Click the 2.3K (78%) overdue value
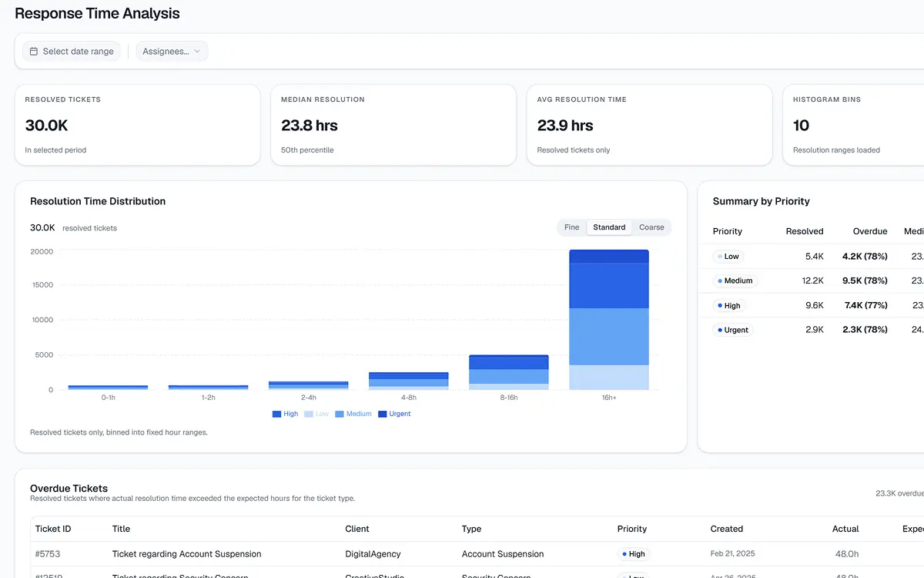This screenshot has width=924, height=578. pyautogui.click(x=865, y=330)
